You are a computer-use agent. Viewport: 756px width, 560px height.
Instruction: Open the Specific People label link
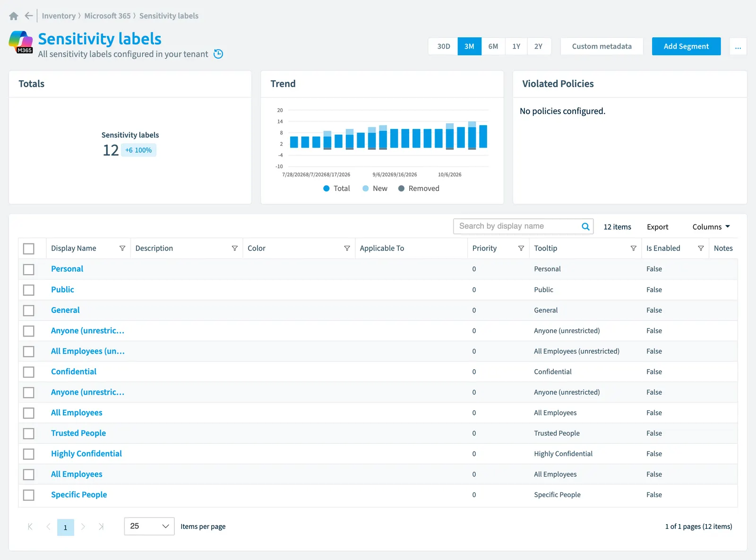tap(79, 495)
